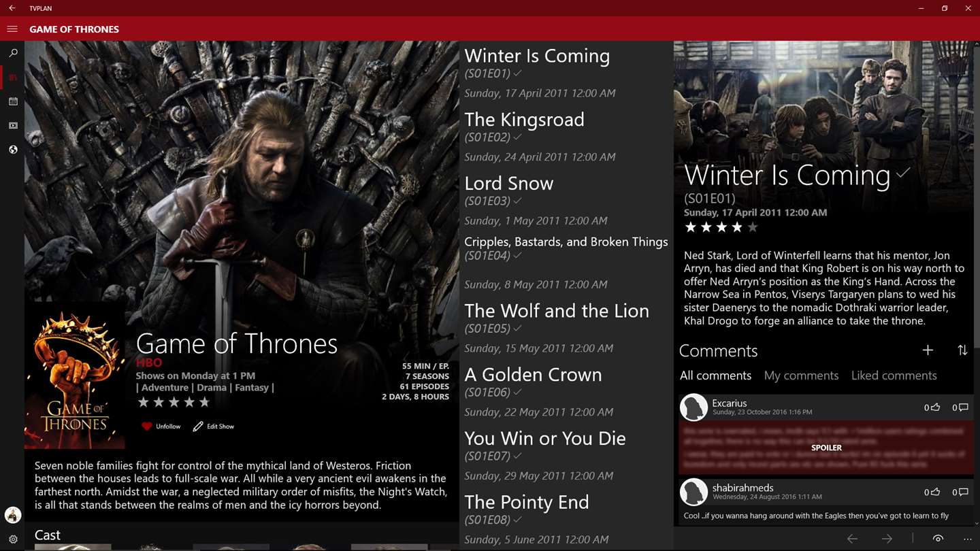The height and width of the screenshot is (551, 980).
Task: Rate Winter Is Coming episode fifth star
Action: coord(752,227)
